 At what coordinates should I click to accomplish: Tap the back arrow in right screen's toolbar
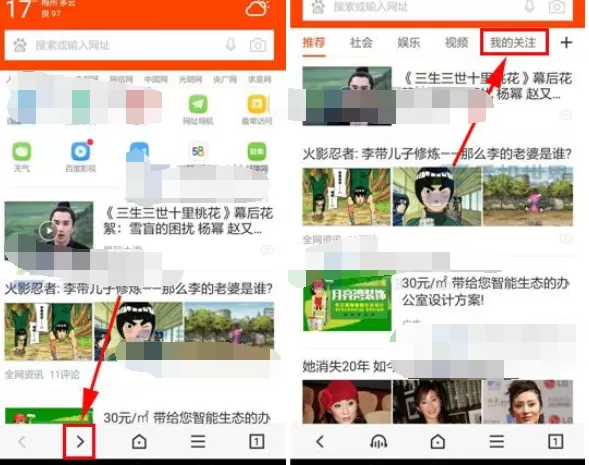320,441
